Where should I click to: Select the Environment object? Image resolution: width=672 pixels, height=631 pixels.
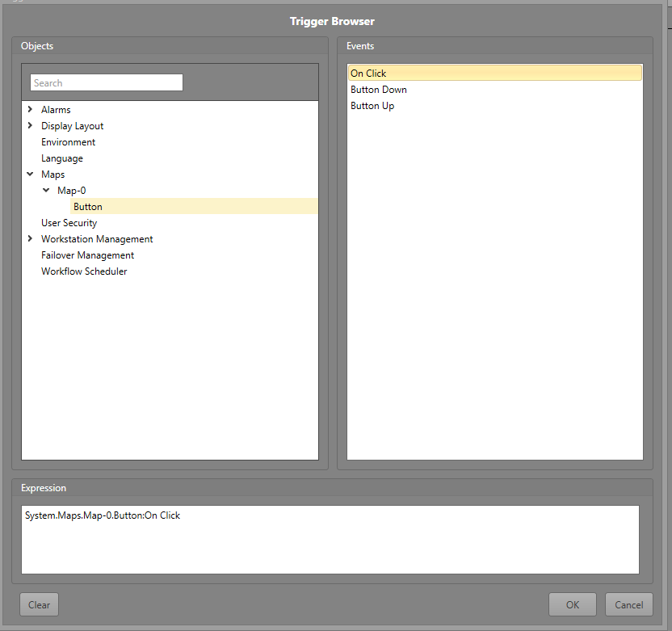pyautogui.click(x=68, y=142)
